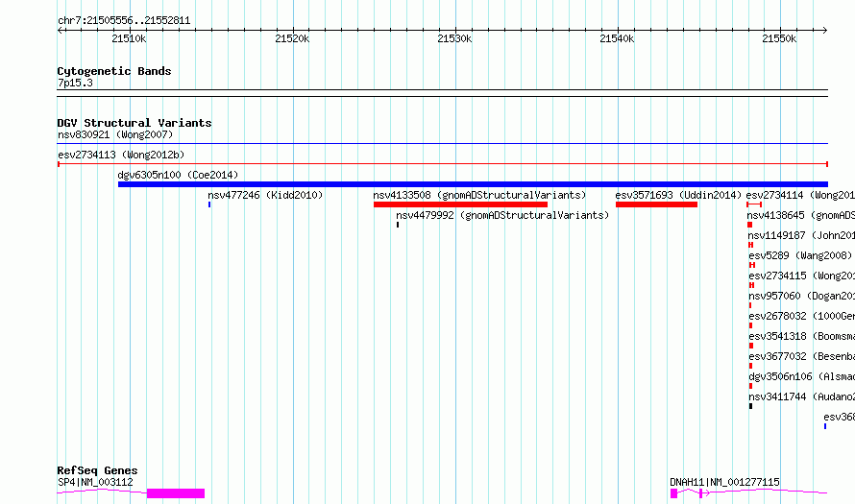The width and height of the screenshot is (855, 504).
Task: Open variant nsv3411744 label
Action: coord(801,396)
